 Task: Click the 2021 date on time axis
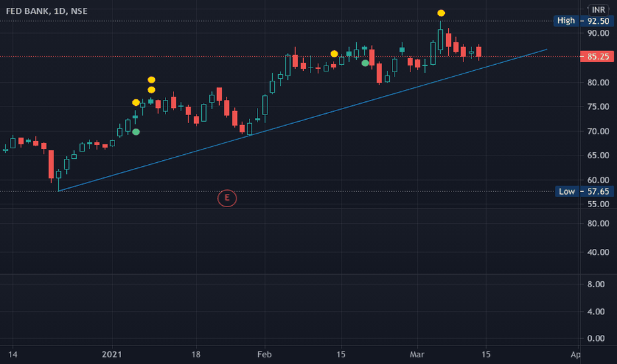112,355
